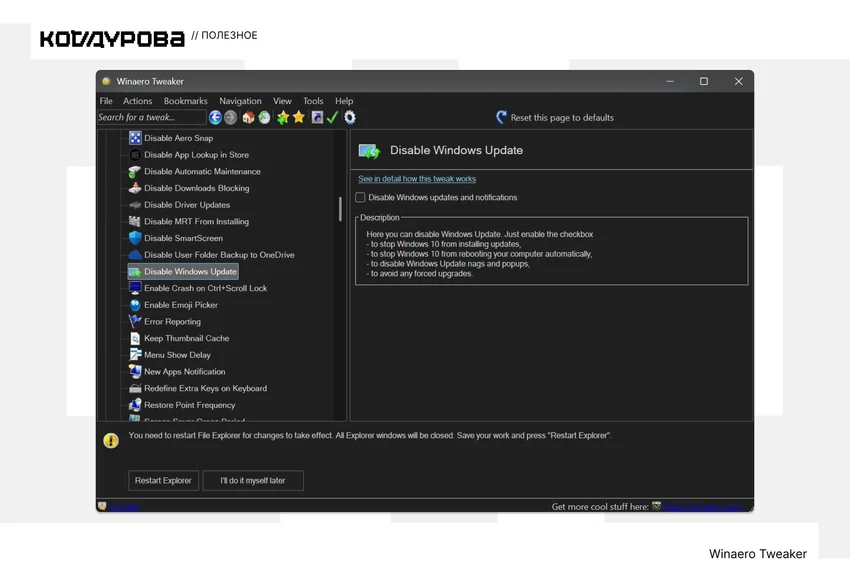Open the Tools menu
The width and height of the screenshot is (850, 582).
(313, 101)
